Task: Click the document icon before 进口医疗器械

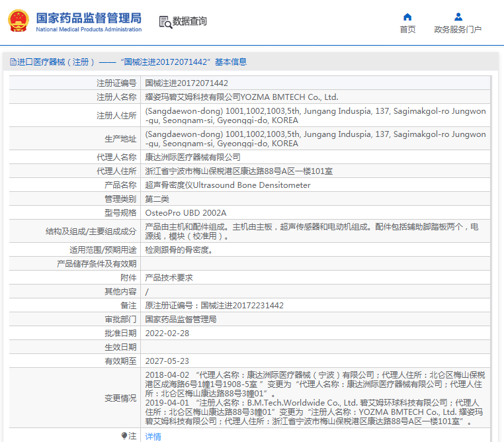Action: (13, 62)
